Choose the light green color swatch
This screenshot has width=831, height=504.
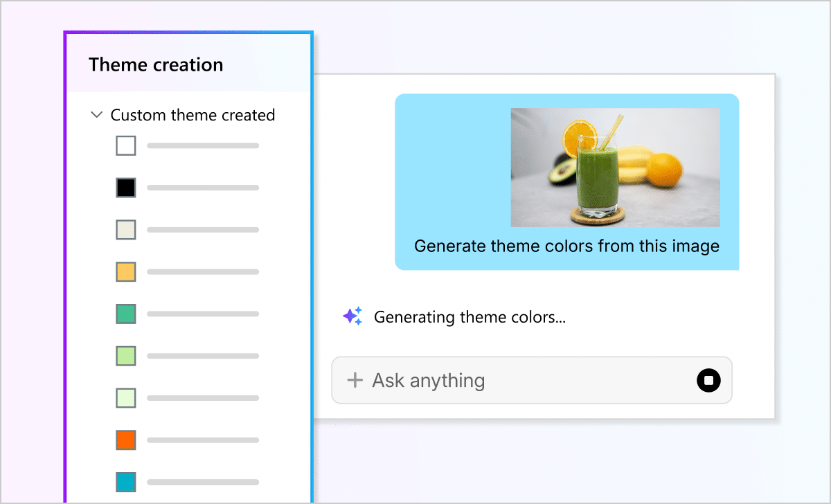click(x=126, y=356)
